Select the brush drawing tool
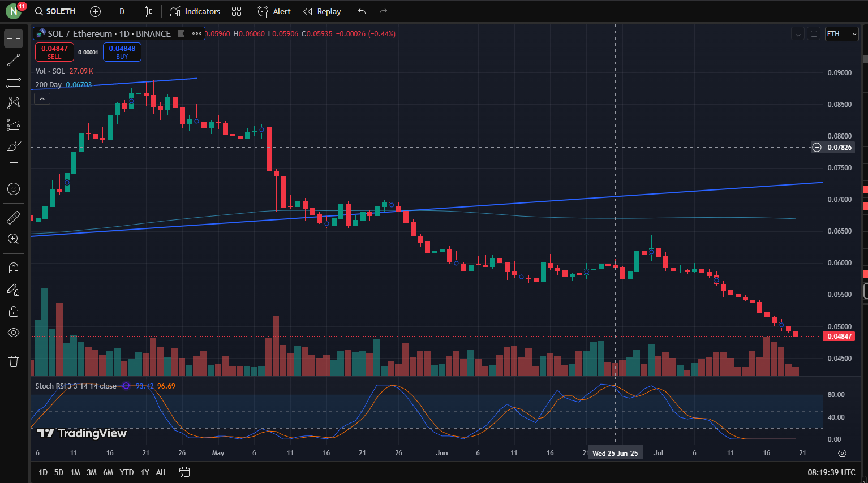The image size is (868, 483). (14, 146)
